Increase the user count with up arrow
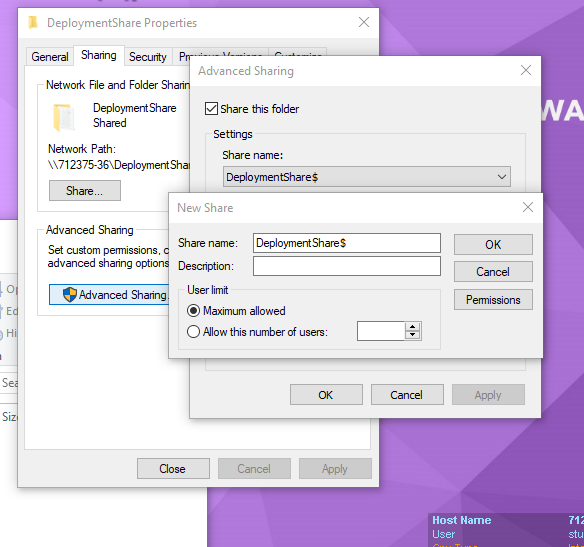Image resolution: width=584 pixels, height=547 pixels. point(412,327)
